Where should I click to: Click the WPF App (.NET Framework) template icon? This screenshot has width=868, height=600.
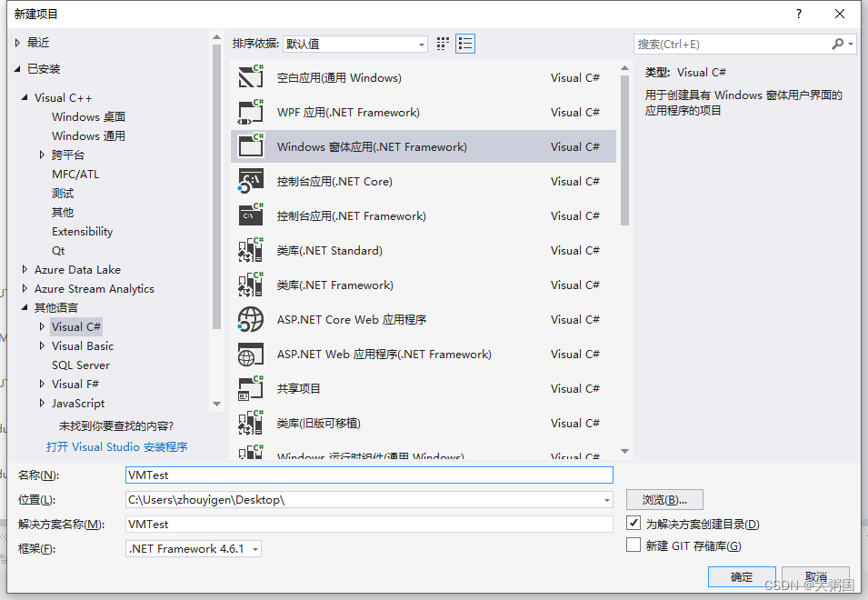click(251, 112)
